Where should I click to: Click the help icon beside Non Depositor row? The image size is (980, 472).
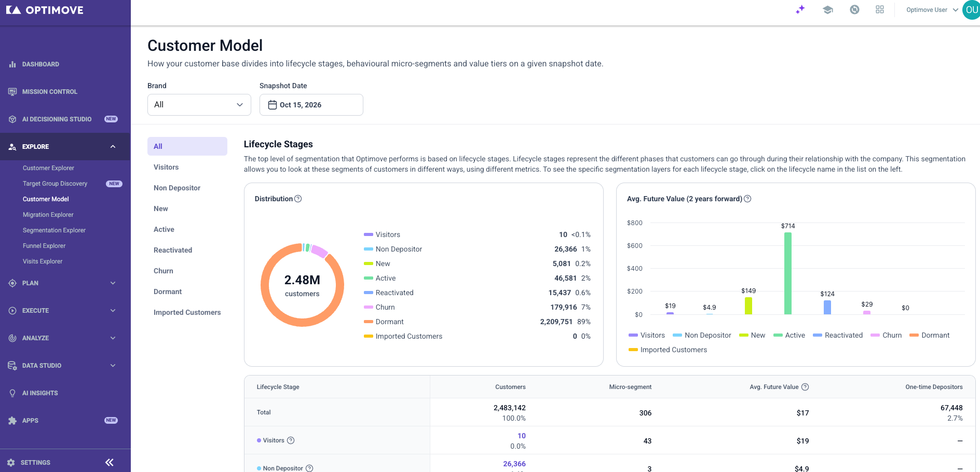(x=309, y=468)
